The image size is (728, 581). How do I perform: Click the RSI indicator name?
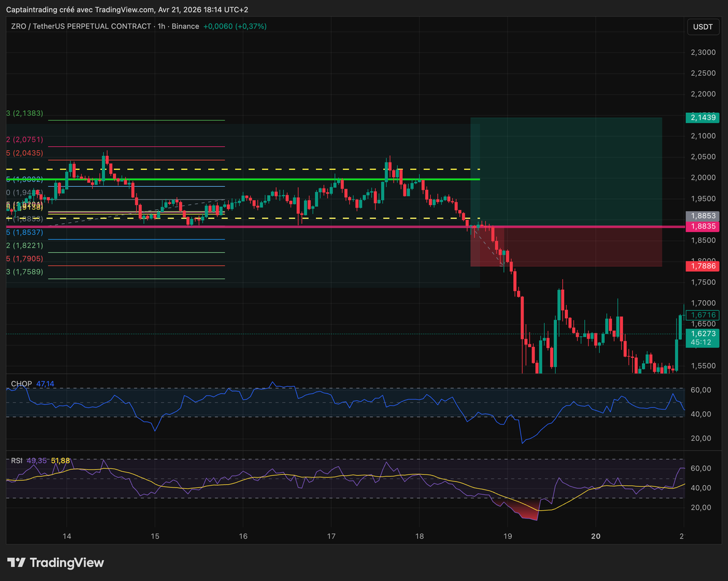pyautogui.click(x=16, y=461)
